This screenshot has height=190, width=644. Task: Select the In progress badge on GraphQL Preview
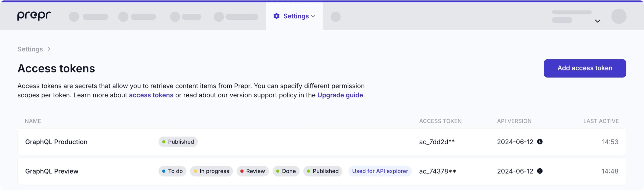[x=211, y=171]
